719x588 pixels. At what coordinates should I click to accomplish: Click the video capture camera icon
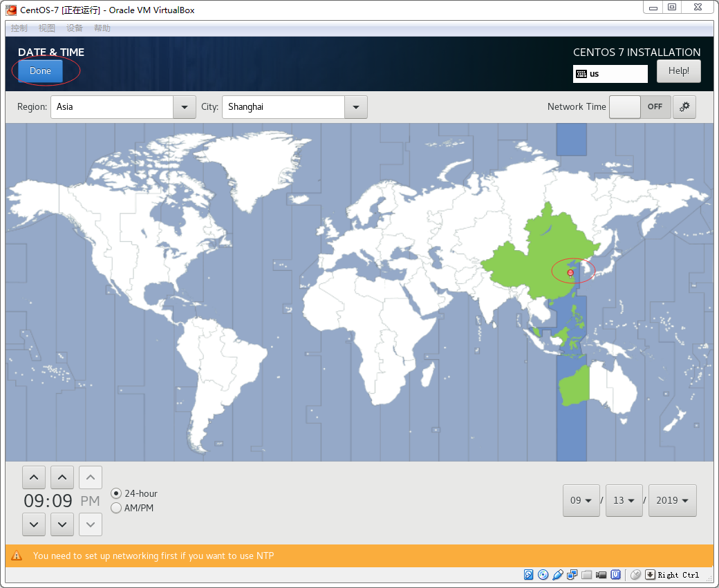click(601, 575)
